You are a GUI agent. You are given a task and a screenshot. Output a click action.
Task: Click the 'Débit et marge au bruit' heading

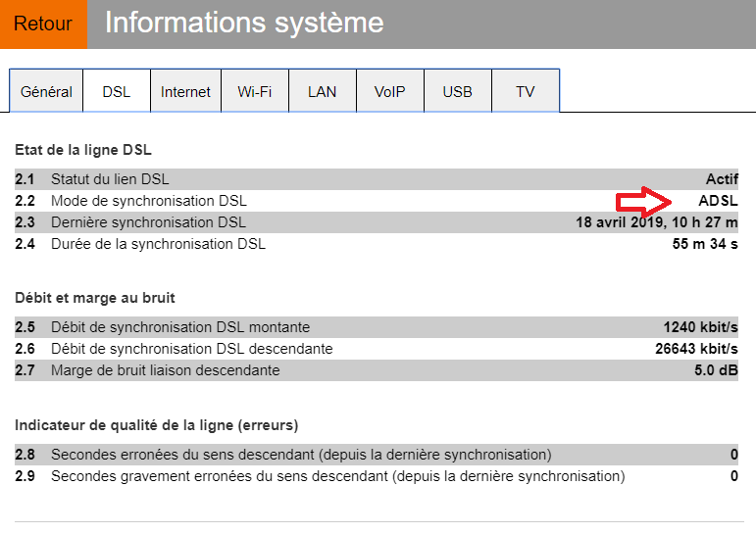[x=95, y=298]
